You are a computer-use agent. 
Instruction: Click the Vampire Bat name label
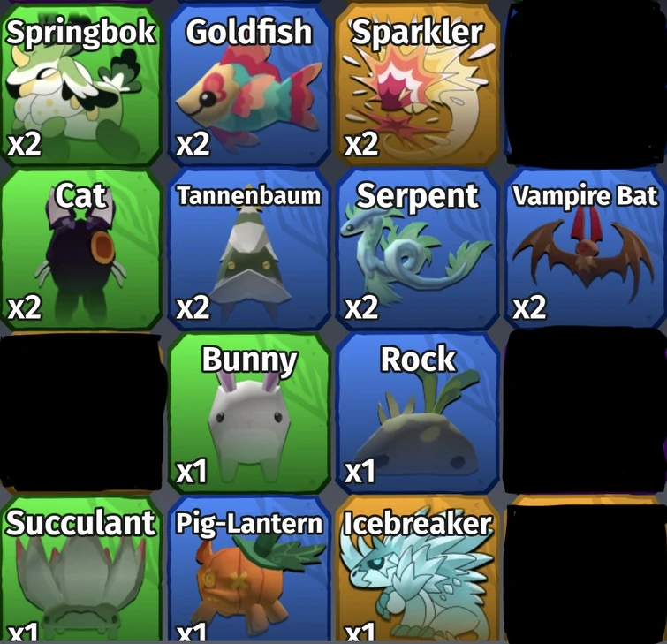pos(586,196)
